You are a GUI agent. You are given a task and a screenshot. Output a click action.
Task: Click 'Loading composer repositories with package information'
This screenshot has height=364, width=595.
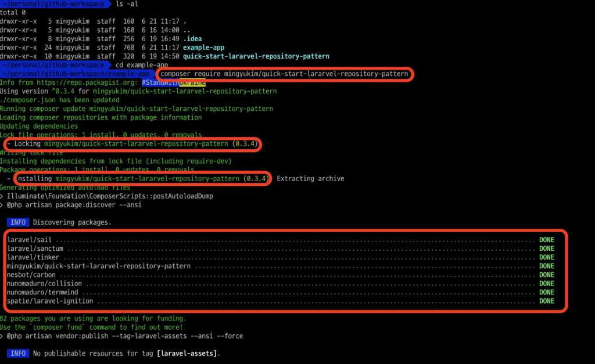(x=101, y=117)
